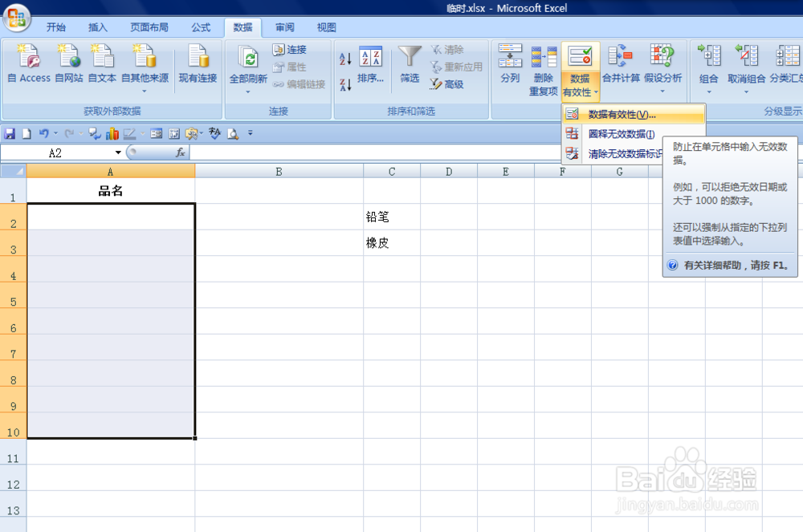Select column D header
The height and width of the screenshot is (532, 803).
(449, 172)
